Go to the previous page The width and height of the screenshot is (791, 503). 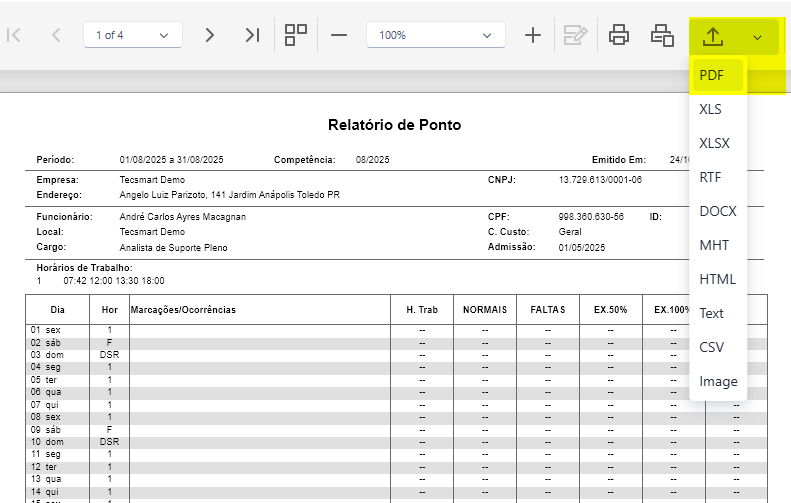(x=56, y=35)
